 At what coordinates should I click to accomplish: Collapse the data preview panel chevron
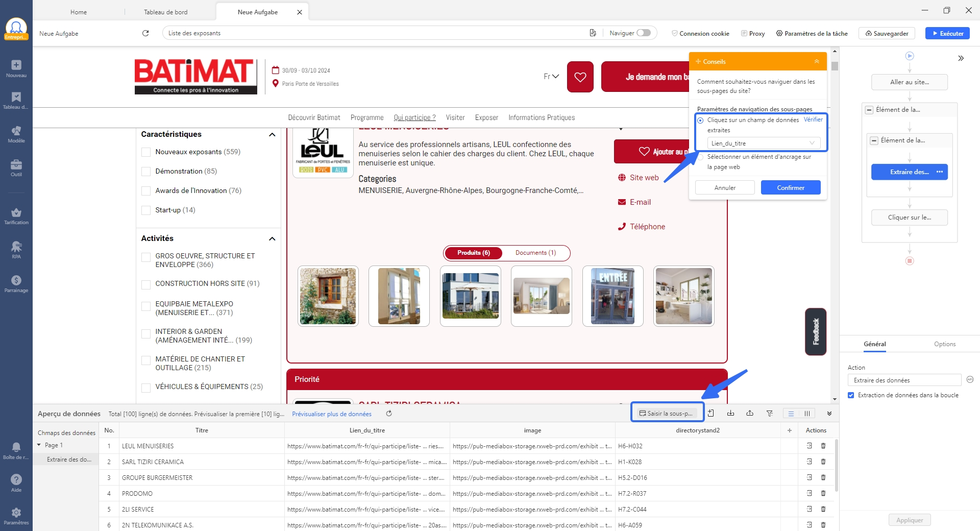pos(829,414)
